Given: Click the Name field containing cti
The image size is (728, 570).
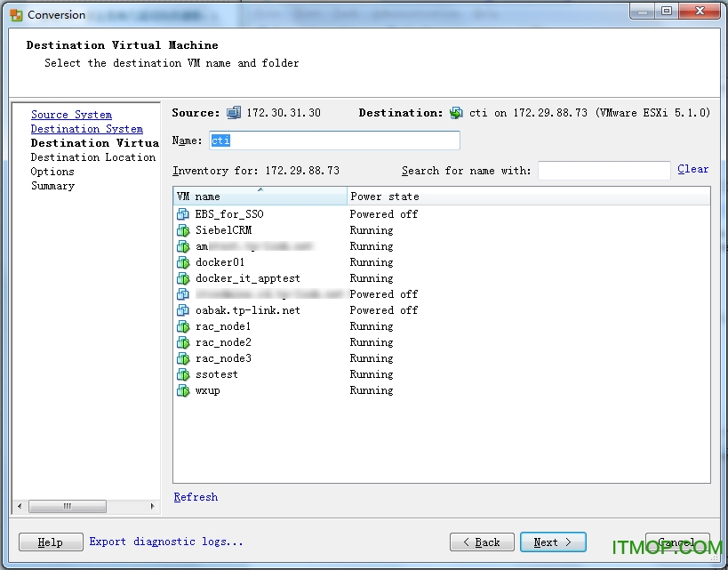Looking at the screenshot, I should (334, 140).
